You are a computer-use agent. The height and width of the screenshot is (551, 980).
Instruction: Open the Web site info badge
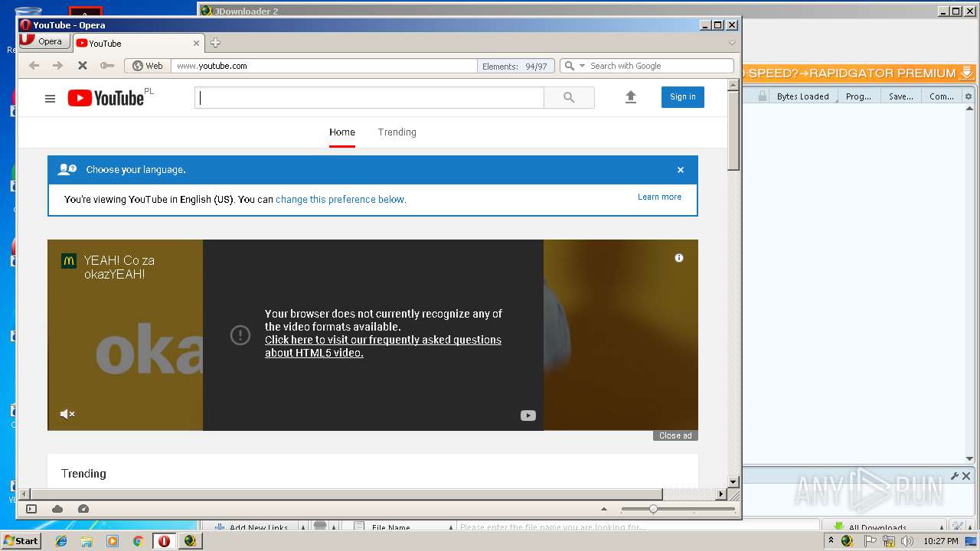[148, 66]
